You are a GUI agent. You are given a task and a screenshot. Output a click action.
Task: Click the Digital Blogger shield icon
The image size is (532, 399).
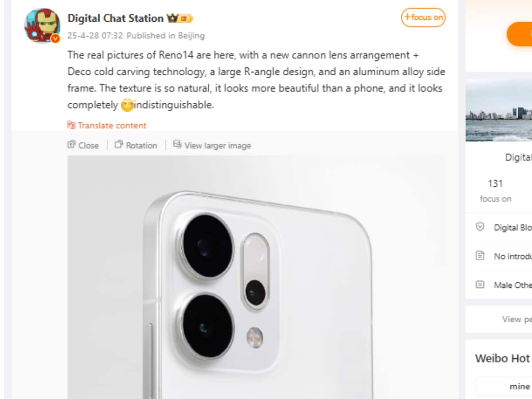(480, 227)
